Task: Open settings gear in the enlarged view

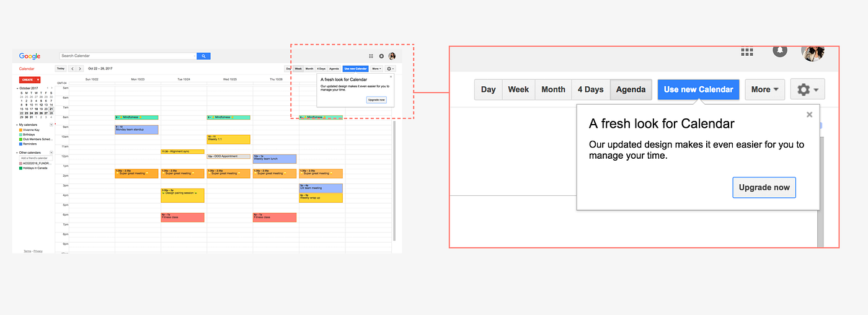Action: (x=807, y=89)
